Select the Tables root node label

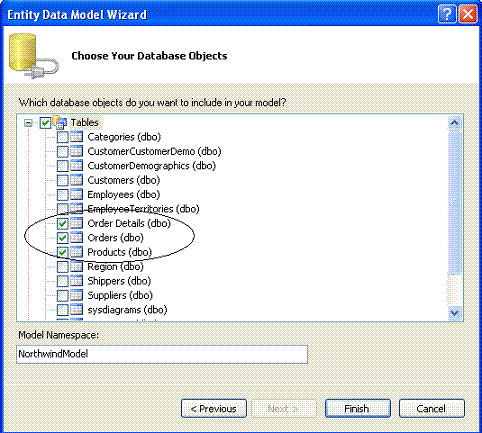[x=85, y=123]
